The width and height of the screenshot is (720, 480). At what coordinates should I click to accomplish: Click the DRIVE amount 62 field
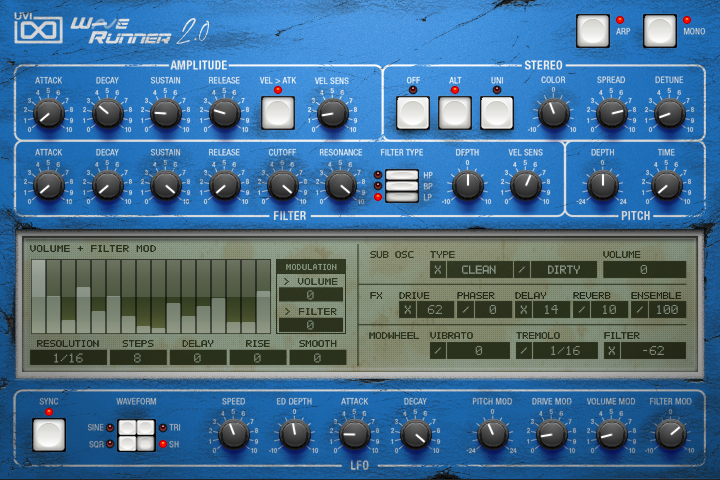(435, 310)
